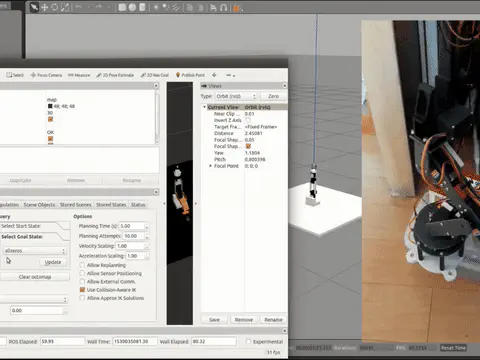Insert a sphere shape in Gazebo
This screenshot has height=360, width=480.
point(132,7)
